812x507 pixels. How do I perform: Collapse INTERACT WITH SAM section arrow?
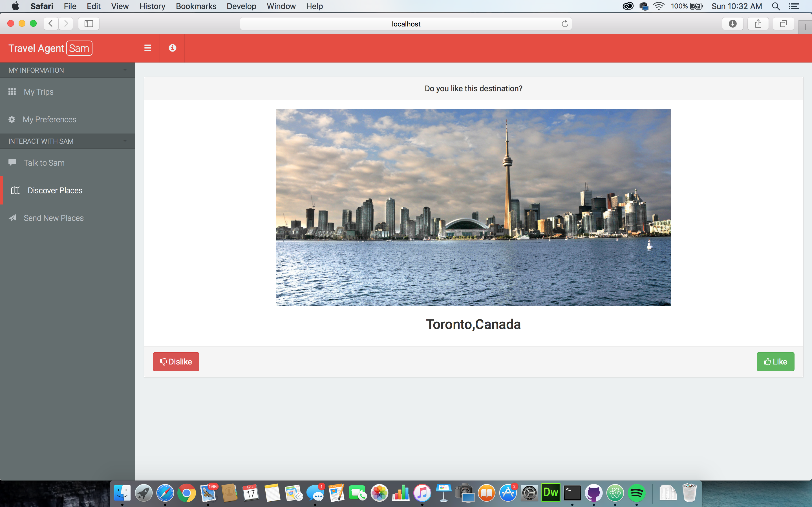click(125, 141)
